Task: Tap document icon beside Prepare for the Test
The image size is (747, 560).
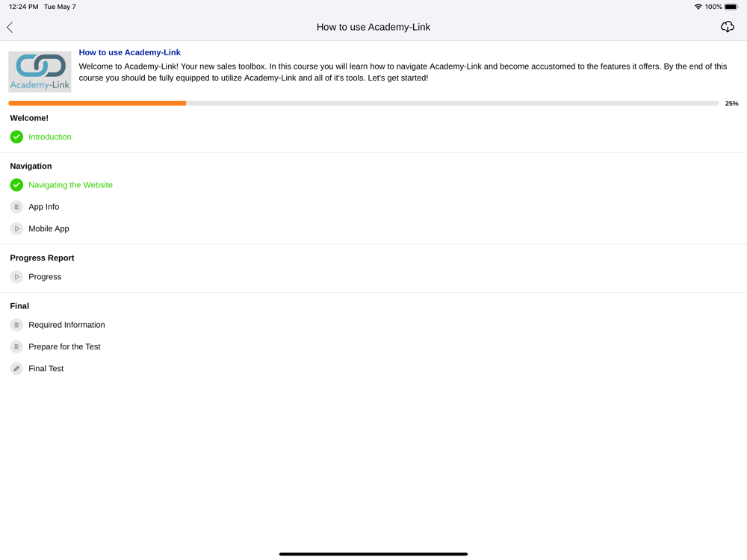Action: [x=16, y=346]
